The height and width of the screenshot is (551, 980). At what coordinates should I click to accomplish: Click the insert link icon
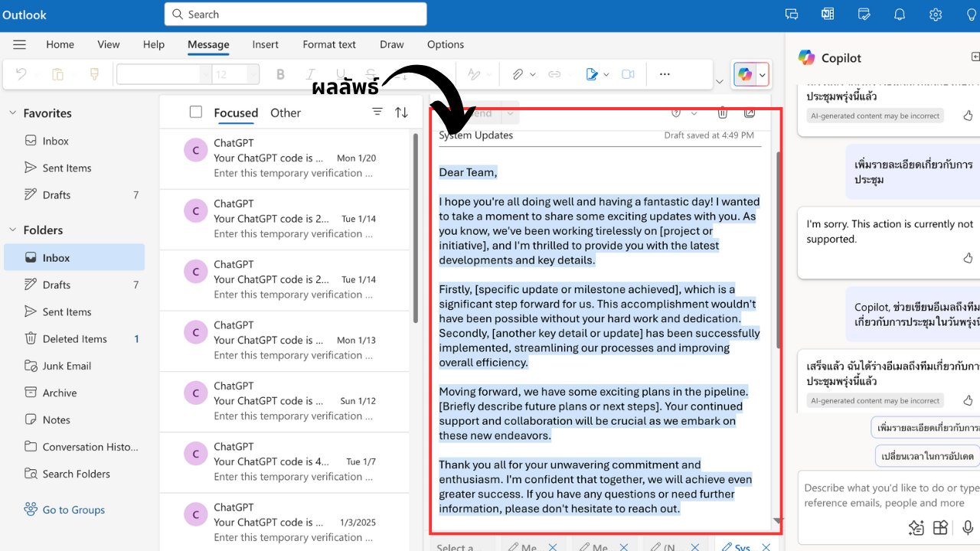(554, 74)
